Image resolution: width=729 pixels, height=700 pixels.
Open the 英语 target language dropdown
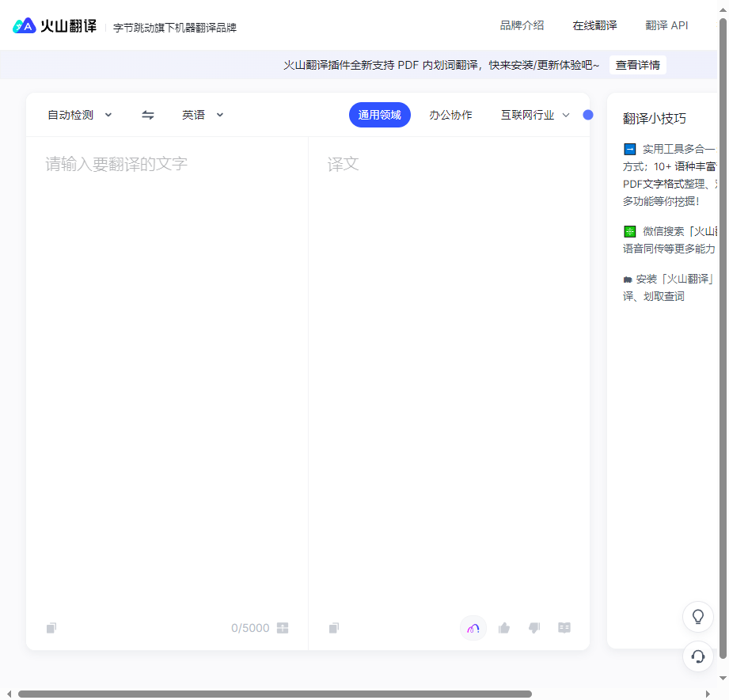click(x=203, y=115)
